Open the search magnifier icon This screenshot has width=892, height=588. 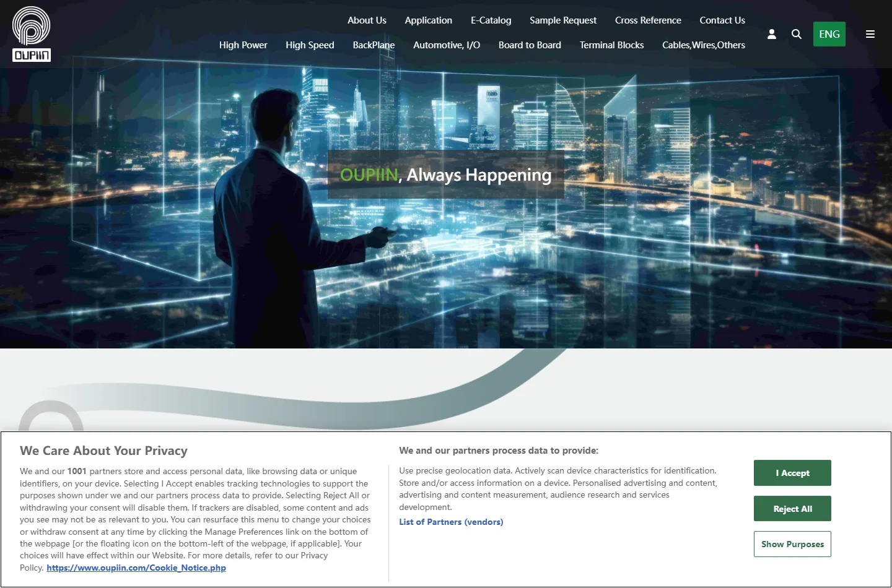(x=797, y=34)
